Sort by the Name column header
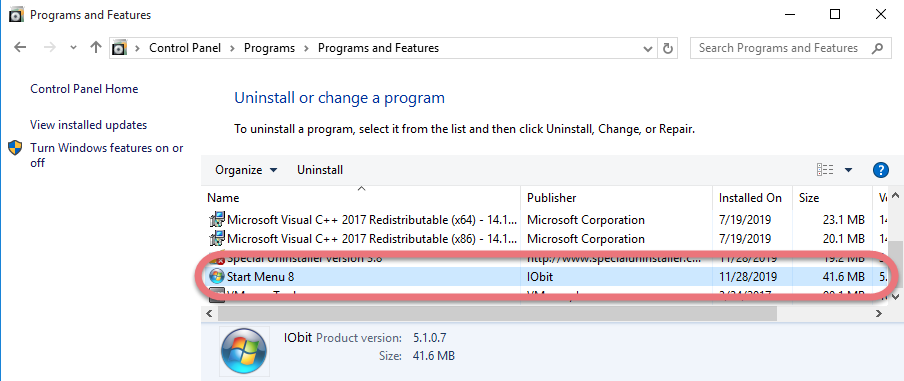 click(361, 198)
